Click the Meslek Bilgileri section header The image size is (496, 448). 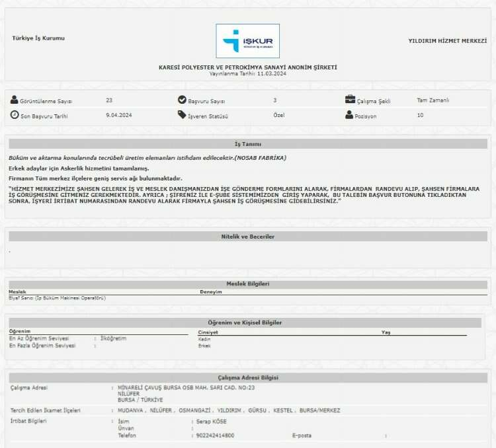(x=247, y=284)
